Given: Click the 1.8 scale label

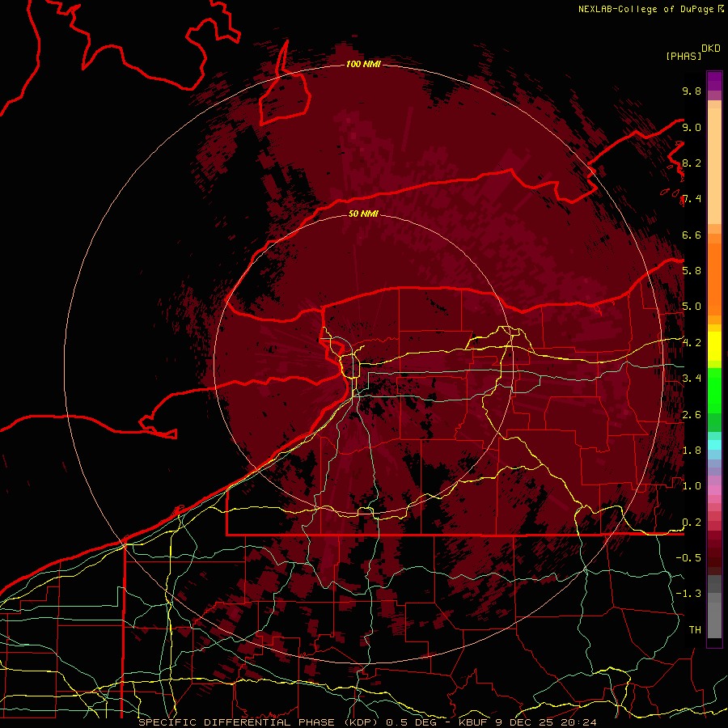Looking at the screenshot, I should click(692, 451).
